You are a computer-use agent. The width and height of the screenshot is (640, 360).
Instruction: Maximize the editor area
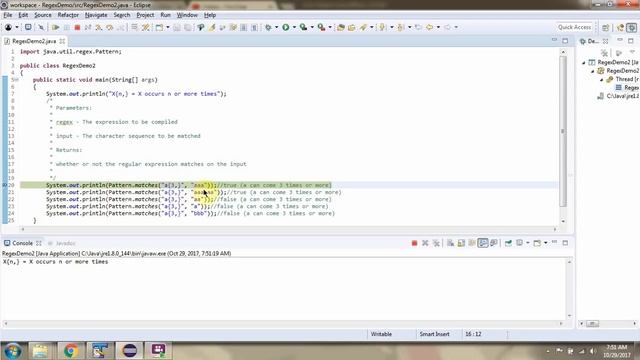click(565, 41)
